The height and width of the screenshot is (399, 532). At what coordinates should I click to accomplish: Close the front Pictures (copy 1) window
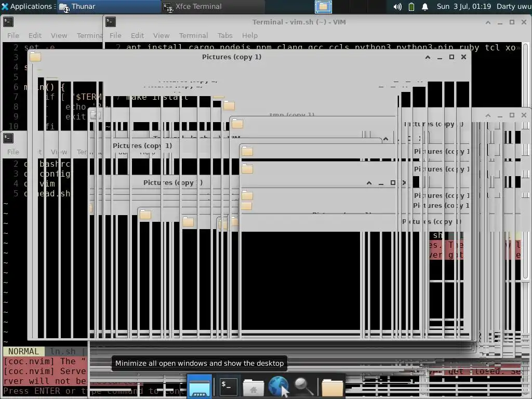(463, 57)
